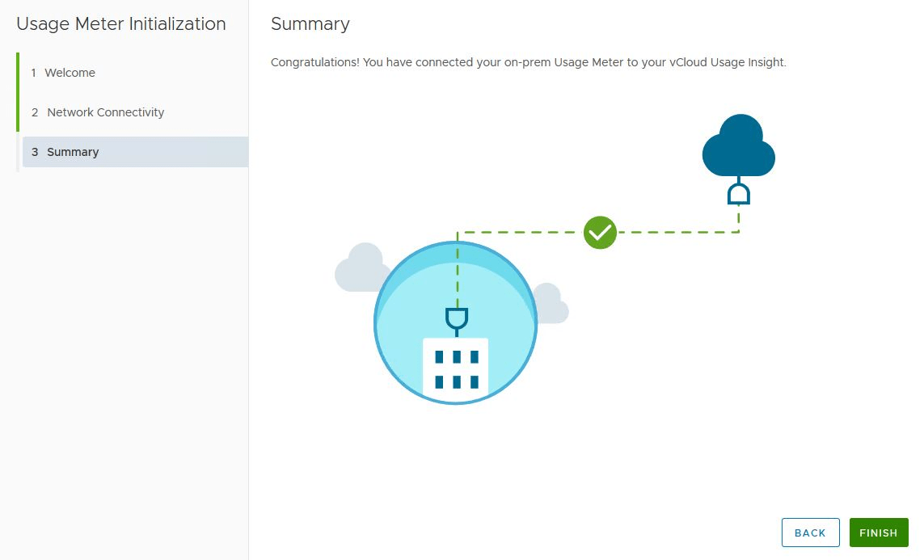Screen dimensions: 924x560
Task: Click the dark blue cloud icon
Action: click(738, 145)
